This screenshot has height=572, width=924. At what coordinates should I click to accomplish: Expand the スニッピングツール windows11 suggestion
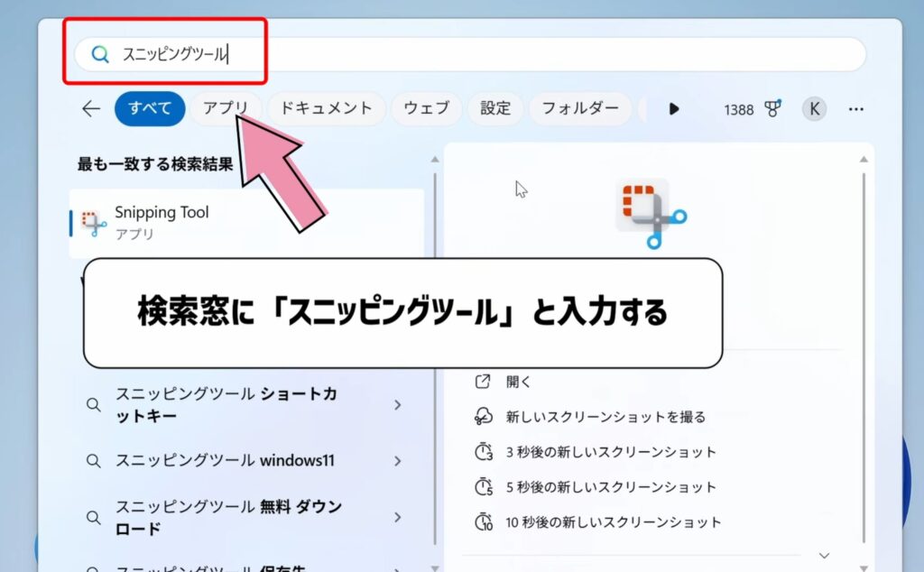coord(398,461)
